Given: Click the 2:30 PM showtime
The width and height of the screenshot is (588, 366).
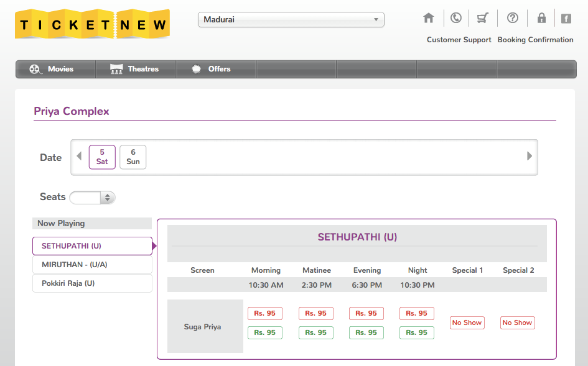Looking at the screenshot, I should point(317,285).
